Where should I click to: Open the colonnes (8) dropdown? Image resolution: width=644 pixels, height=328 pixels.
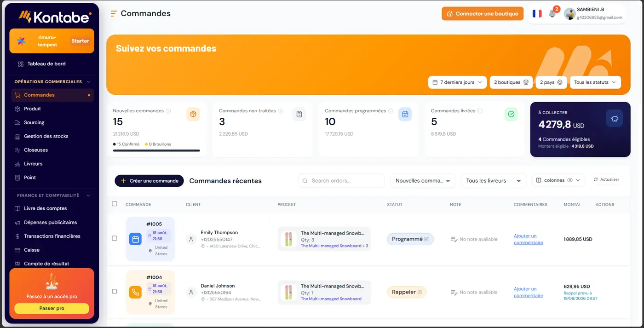(x=558, y=180)
